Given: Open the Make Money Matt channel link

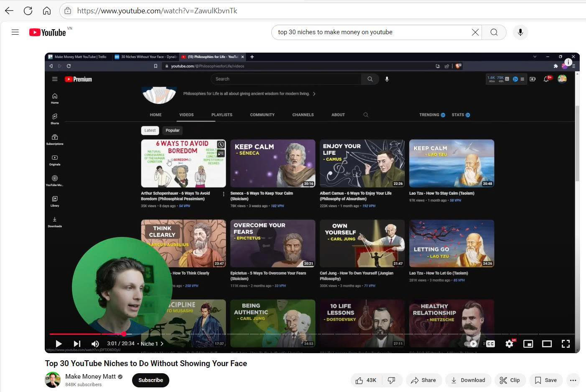Looking at the screenshot, I should [90, 377].
